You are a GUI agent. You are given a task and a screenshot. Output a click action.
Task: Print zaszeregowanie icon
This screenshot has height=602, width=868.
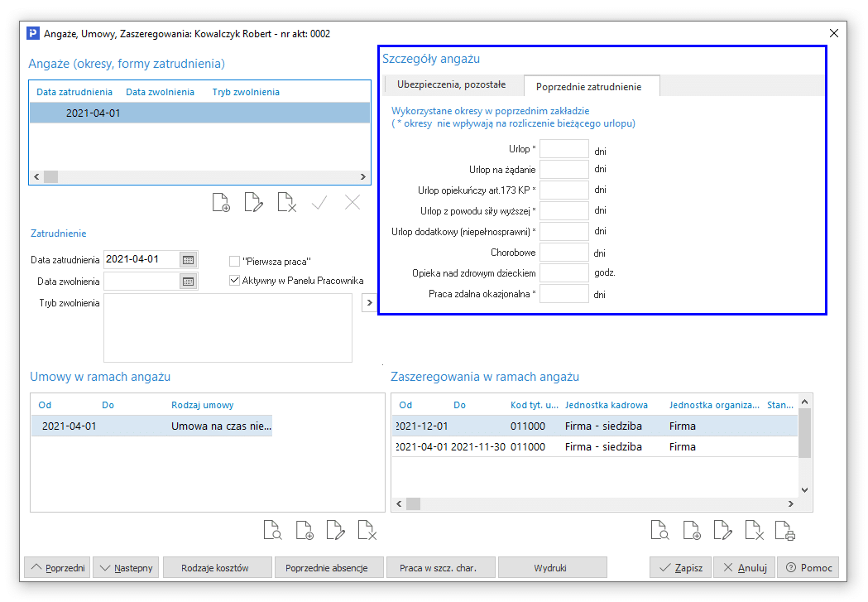coord(785,530)
